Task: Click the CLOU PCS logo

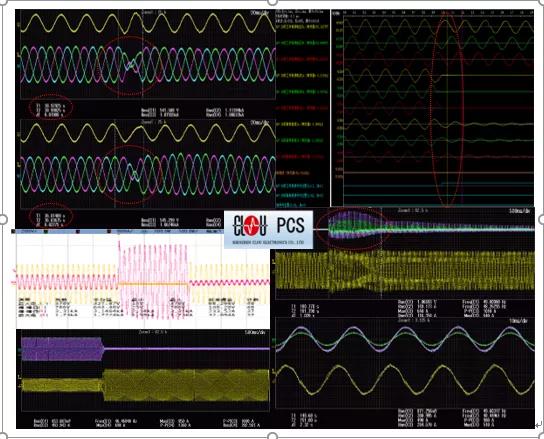Action: (x=269, y=230)
